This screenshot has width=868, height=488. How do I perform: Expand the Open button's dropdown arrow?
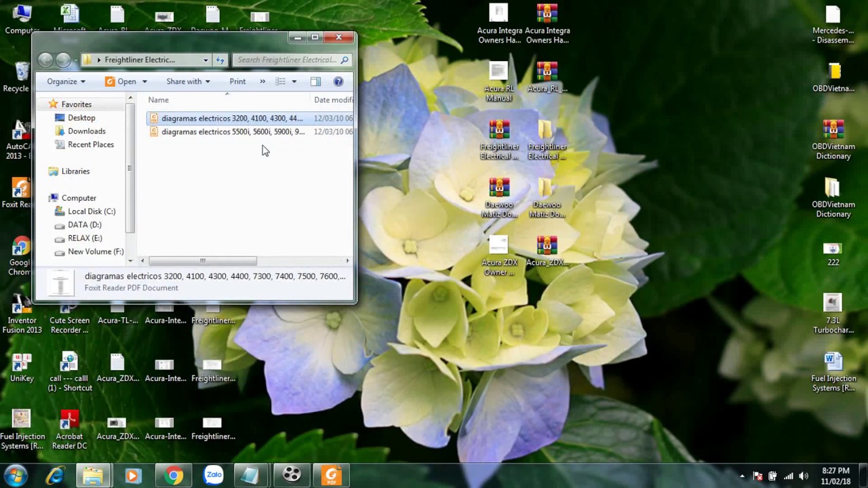tap(144, 81)
